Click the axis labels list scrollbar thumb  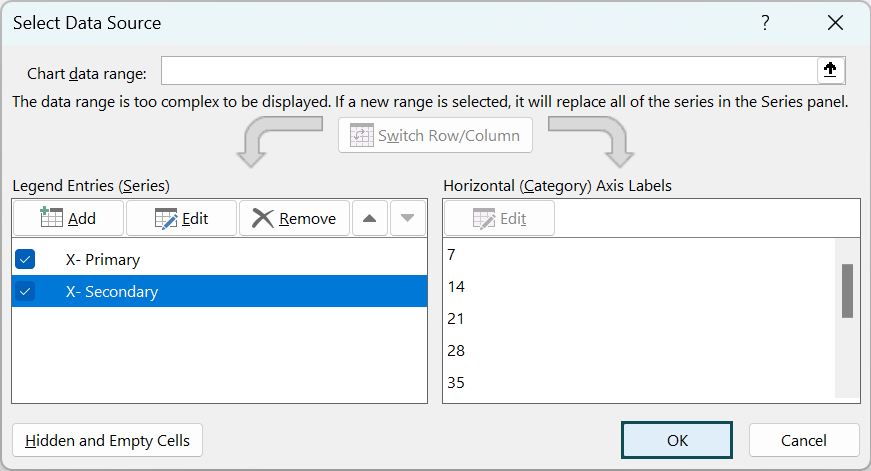(847, 291)
